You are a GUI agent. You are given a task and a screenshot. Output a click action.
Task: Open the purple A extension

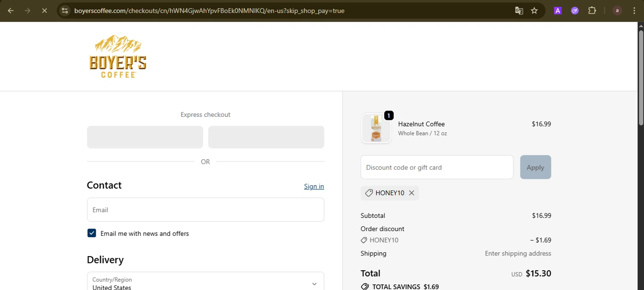(558, 11)
